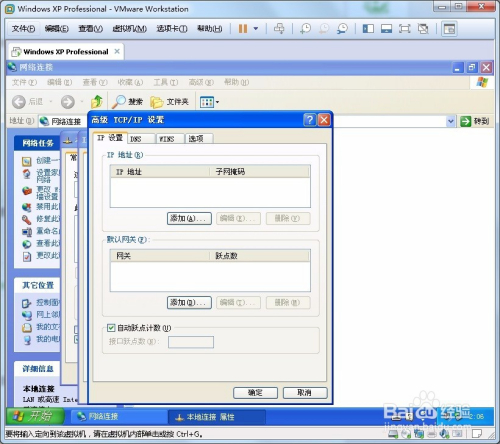The image size is (500, 444).
Task: Pause the virtual machine from VMware toolbar
Action: tap(243, 29)
